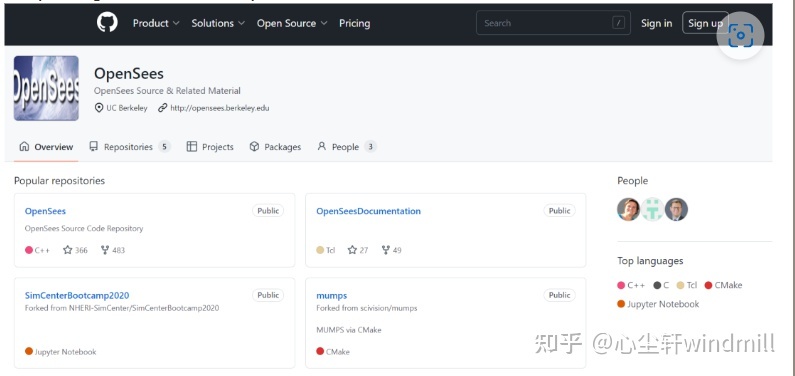Click the link chain icon beside the URL
Screen dimensions: 795x376
coord(162,108)
